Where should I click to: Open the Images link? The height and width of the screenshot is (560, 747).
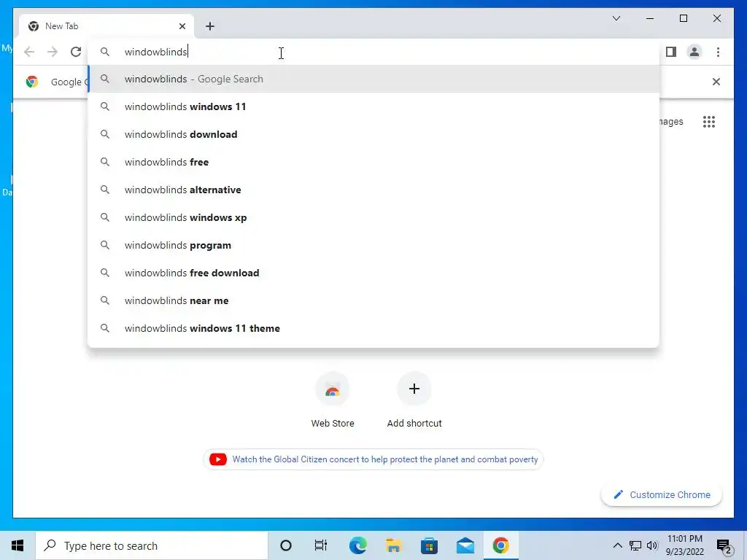[x=671, y=122]
